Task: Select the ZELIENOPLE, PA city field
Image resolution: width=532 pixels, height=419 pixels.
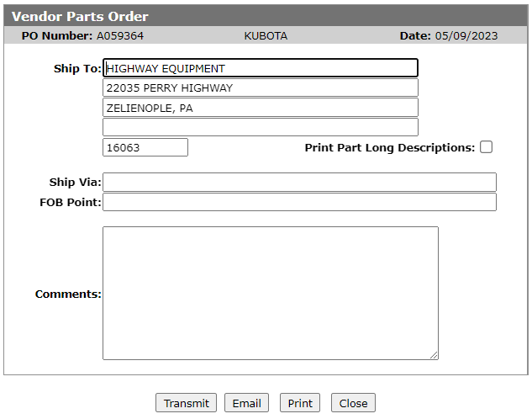Action: click(x=261, y=108)
